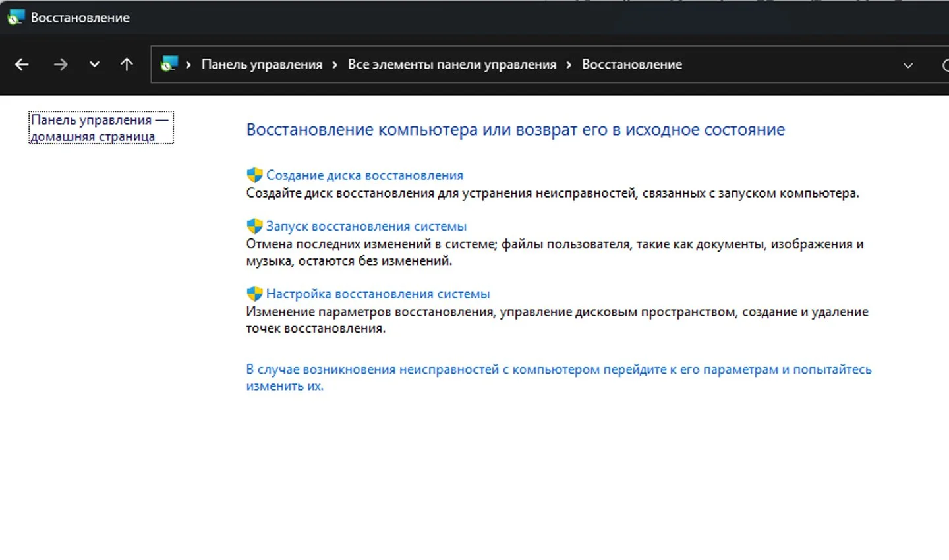Image resolution: width=949 pixels, height=560 pixels.
Task: Open recent locations chevron next to forward arrow
Action: click(94, 65)
